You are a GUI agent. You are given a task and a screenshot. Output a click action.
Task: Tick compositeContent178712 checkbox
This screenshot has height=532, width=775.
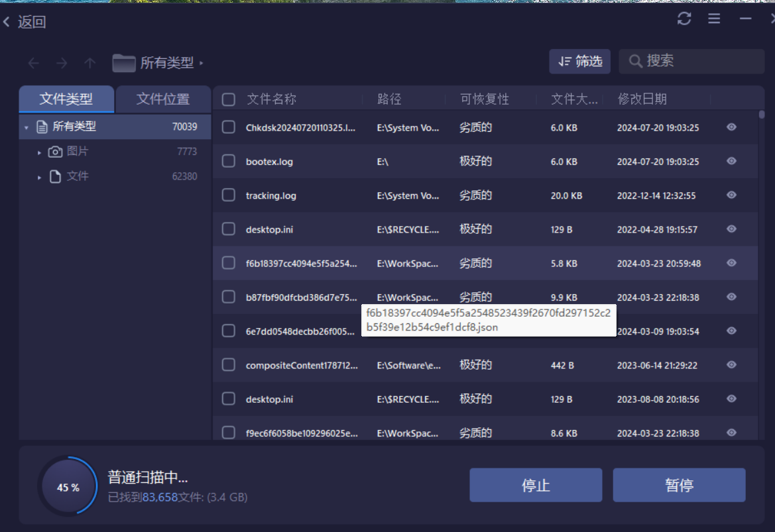point(228,364)
